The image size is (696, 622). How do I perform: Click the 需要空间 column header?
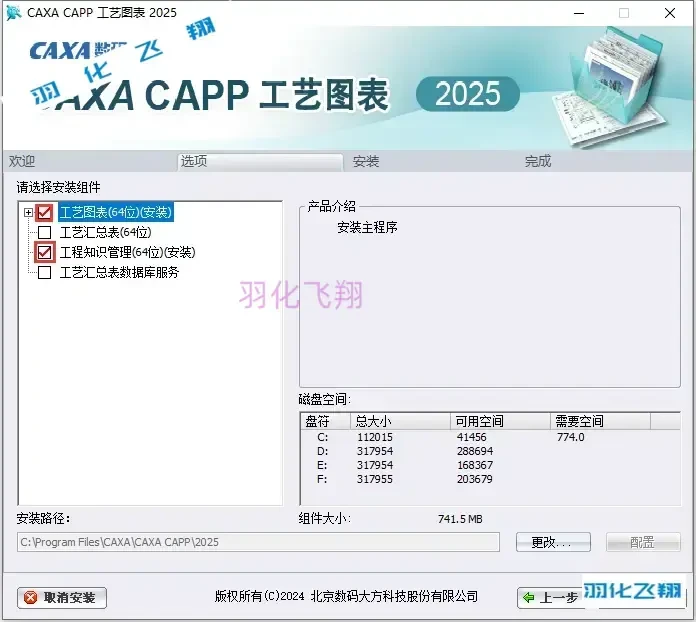click(x=601, y=421)
